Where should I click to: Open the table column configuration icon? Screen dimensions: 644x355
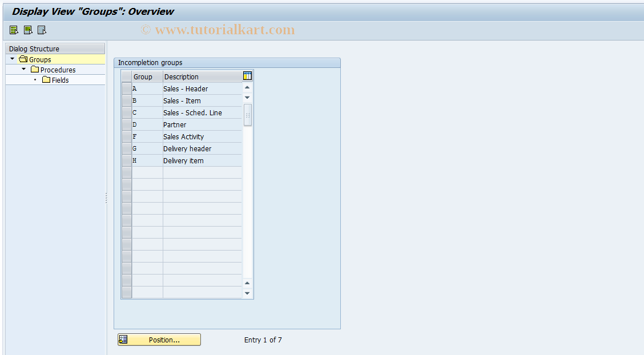pos(247,75)
